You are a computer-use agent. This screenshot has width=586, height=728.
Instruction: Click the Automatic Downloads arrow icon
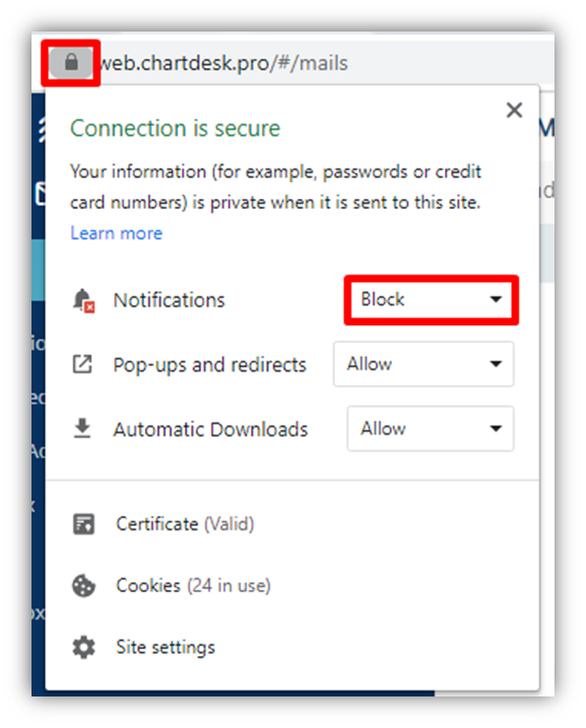(82, 429)
